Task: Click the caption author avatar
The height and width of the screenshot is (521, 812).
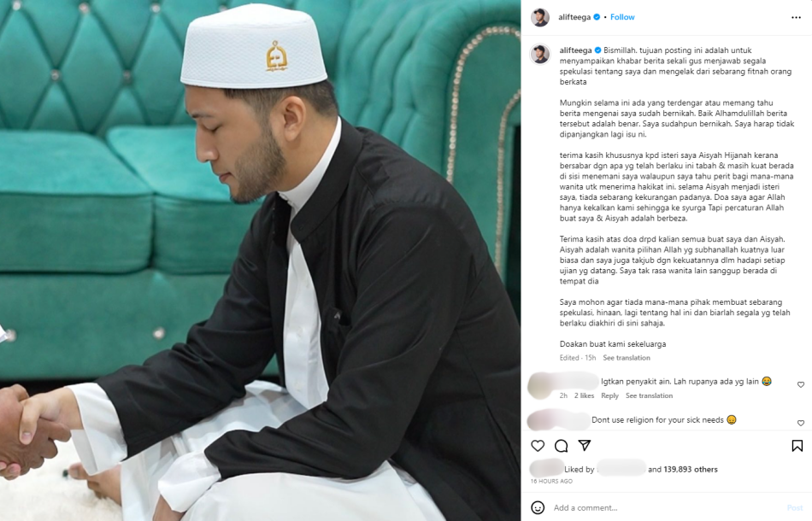Action: (540, 55)
